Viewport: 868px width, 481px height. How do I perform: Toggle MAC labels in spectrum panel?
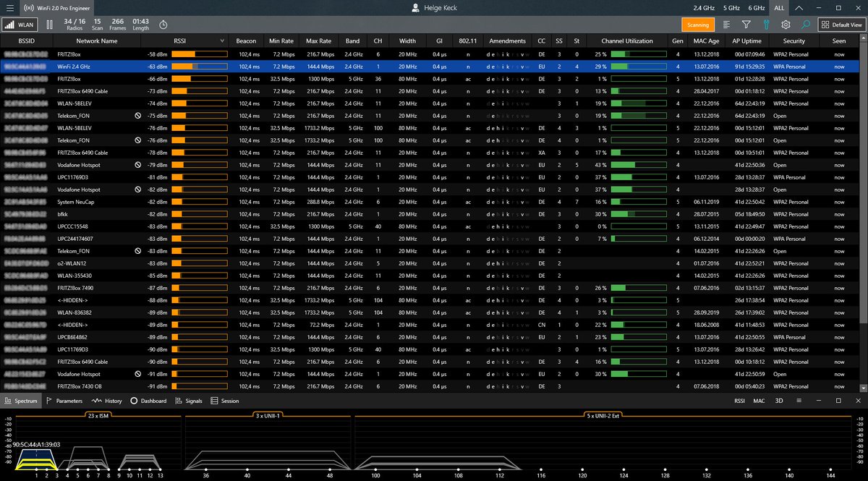click(x=759, y=401)
